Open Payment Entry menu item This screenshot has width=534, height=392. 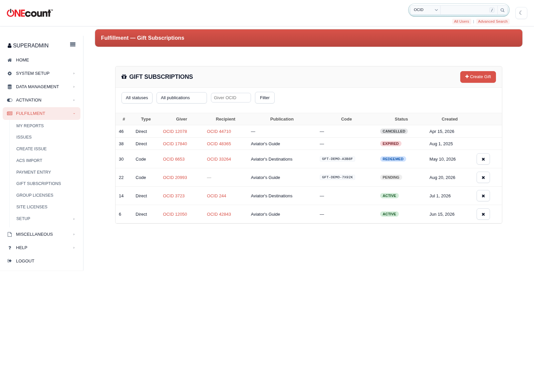tap(34, 172)
